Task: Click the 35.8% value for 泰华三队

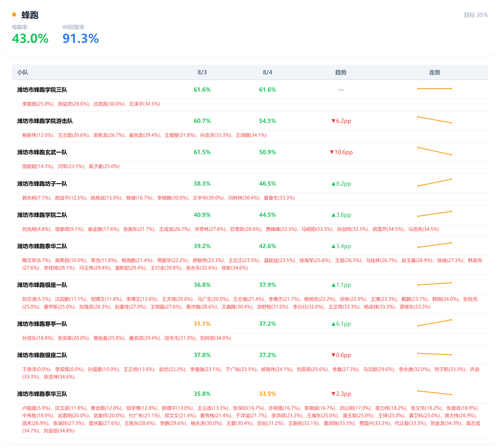Action: point(202,394)
